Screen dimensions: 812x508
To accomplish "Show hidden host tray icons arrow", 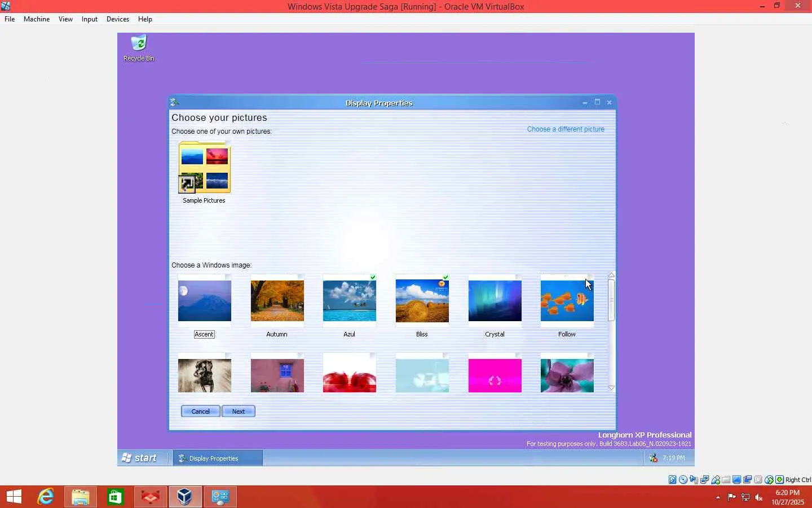I will (x=718, y=497).
